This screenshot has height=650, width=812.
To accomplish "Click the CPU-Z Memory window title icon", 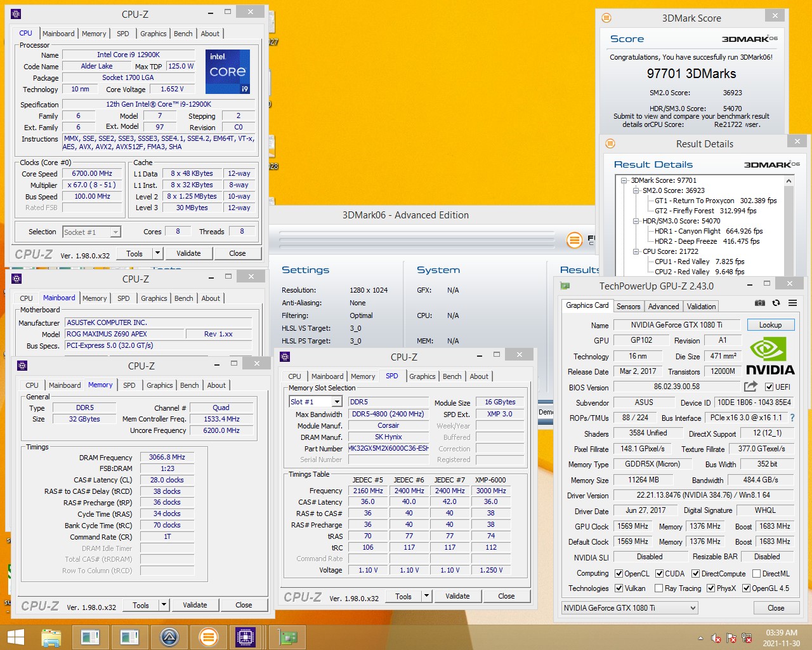I will (x=22, y=366).
